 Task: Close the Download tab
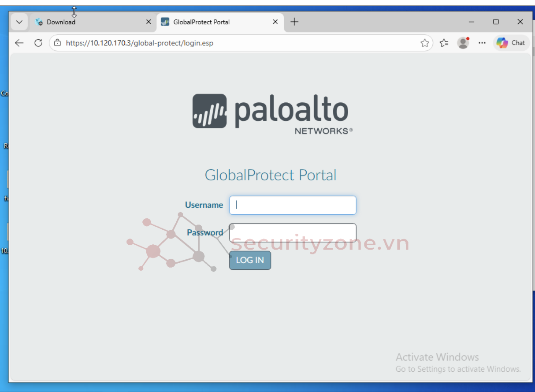pyautogui.click(x=149, y=22)
